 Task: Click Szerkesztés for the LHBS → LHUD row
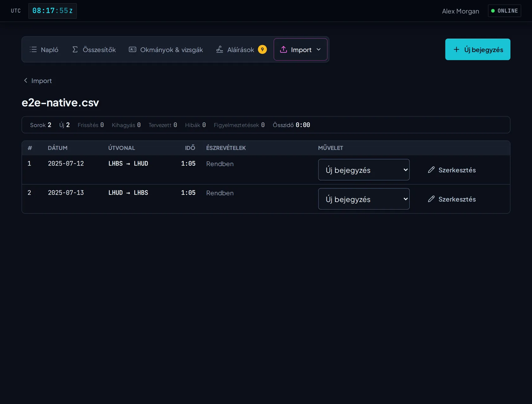(452, 170)
